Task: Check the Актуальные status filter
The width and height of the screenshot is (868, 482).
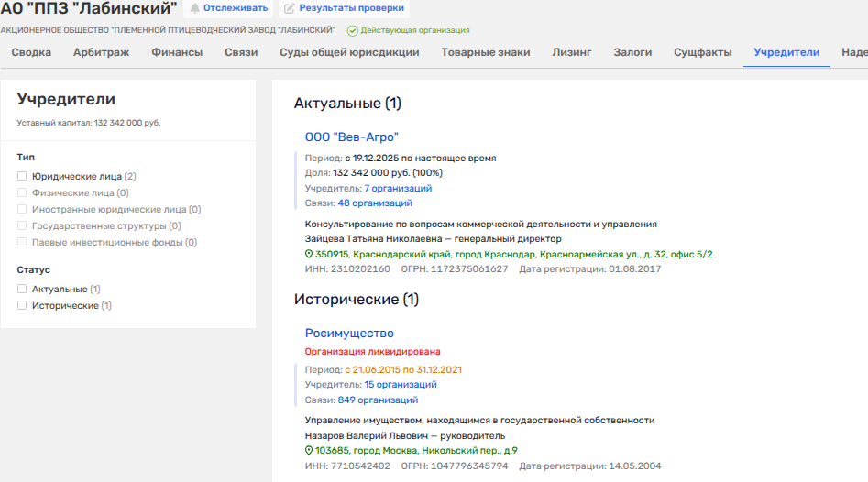Action: [22, 289]
